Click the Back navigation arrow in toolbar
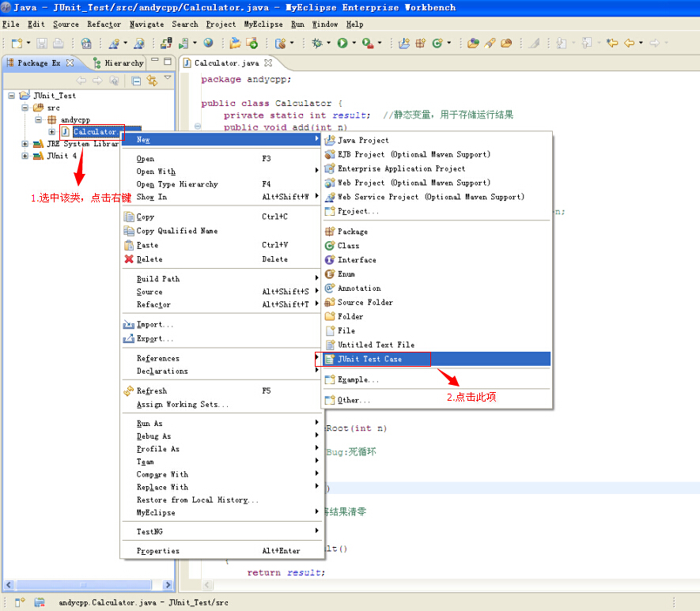The width and height of the screenshot is (700, 611). pos(629,43)
